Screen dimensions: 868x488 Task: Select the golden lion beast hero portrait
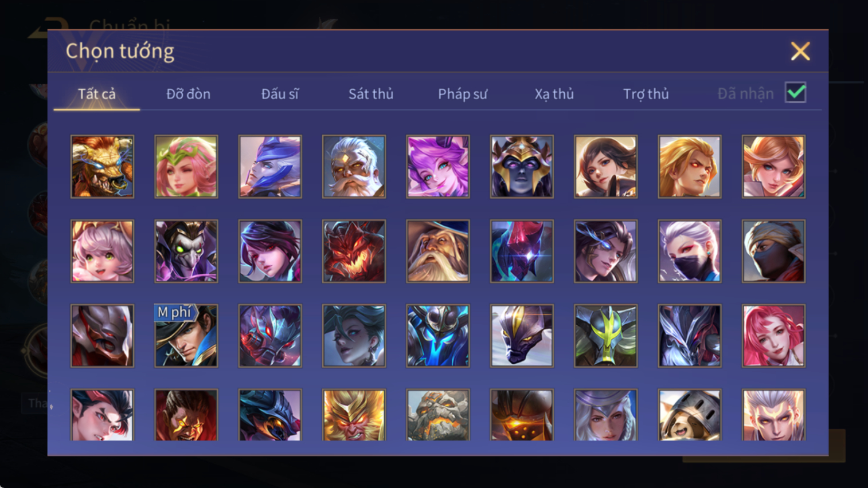pyautogui.click(x=102, y=167)
